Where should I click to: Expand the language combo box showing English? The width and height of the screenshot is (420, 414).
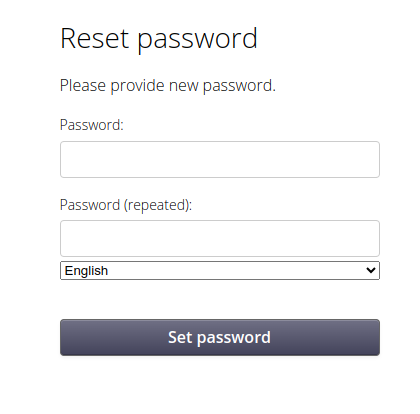(220, 270)
